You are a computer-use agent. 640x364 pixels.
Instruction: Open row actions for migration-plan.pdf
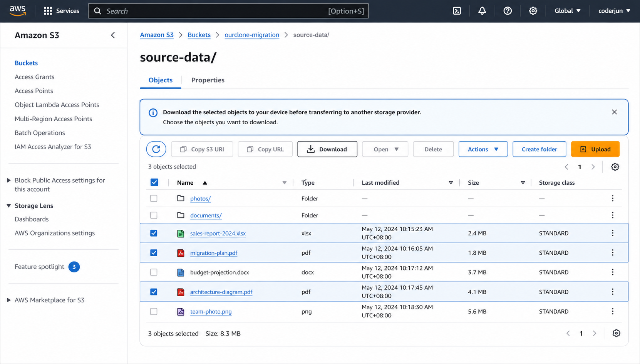click(x=613, y=252)
